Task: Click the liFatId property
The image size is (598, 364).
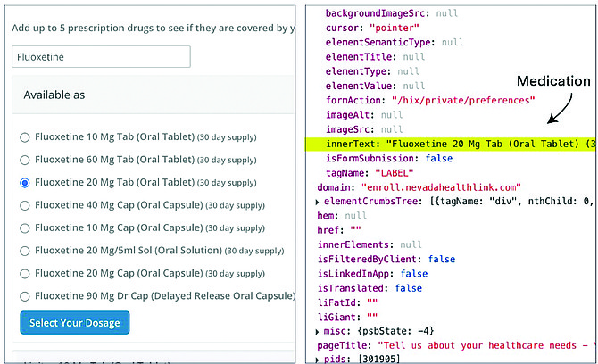Action: click(347, 302)
